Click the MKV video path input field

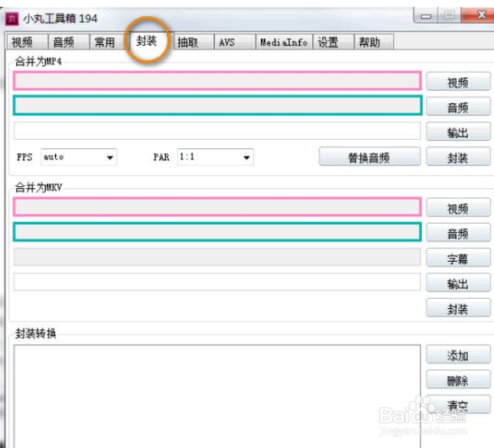pos(217,207)
